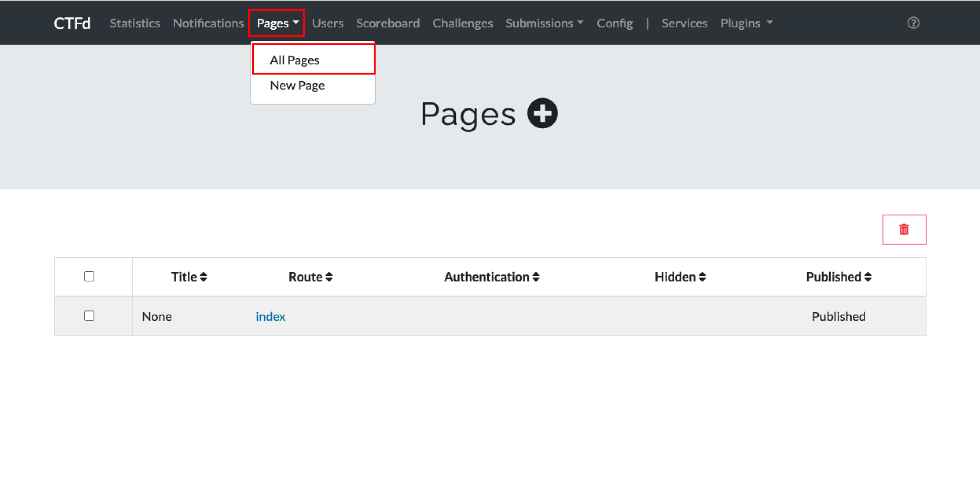Navigate to Scoreboard page
This screenshot has height=477, width=980.
(388, 23)
